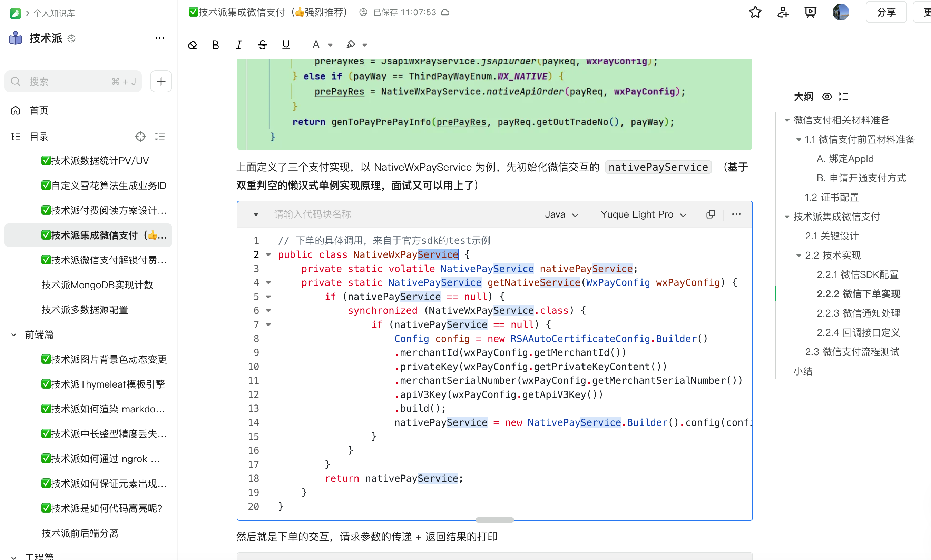
Task: Apply strikethrough formatting
Action: click(x=262, y=45)
